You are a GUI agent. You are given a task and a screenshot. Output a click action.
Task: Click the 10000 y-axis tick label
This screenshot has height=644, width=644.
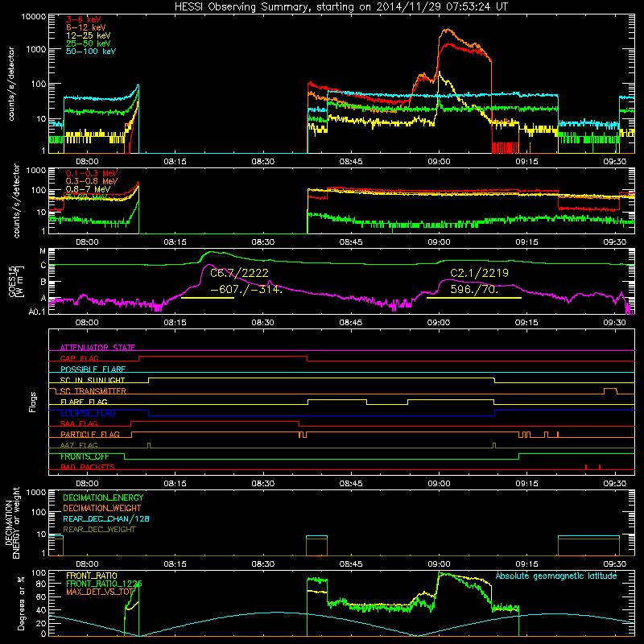34,17
